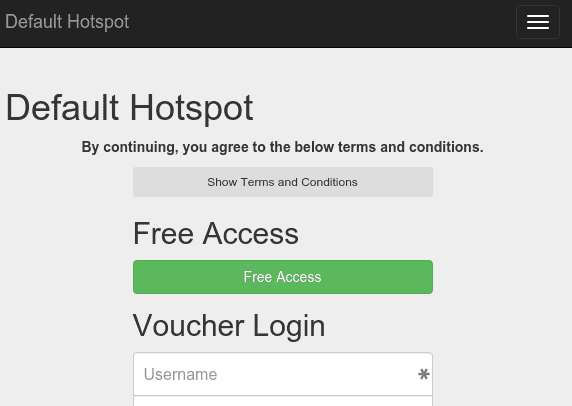Click the bold terms agreement sentence

point(282,147)
